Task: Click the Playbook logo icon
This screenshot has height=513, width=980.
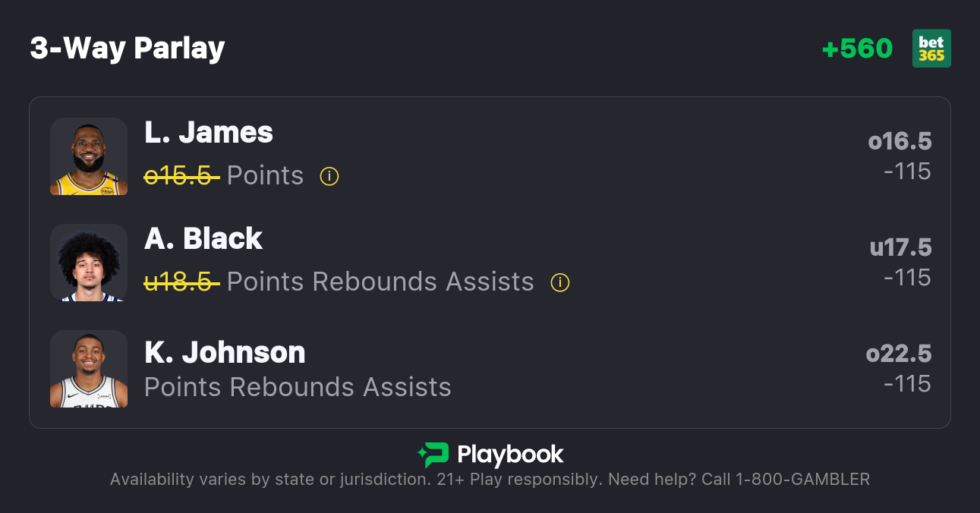Action: tap(433, 455)
